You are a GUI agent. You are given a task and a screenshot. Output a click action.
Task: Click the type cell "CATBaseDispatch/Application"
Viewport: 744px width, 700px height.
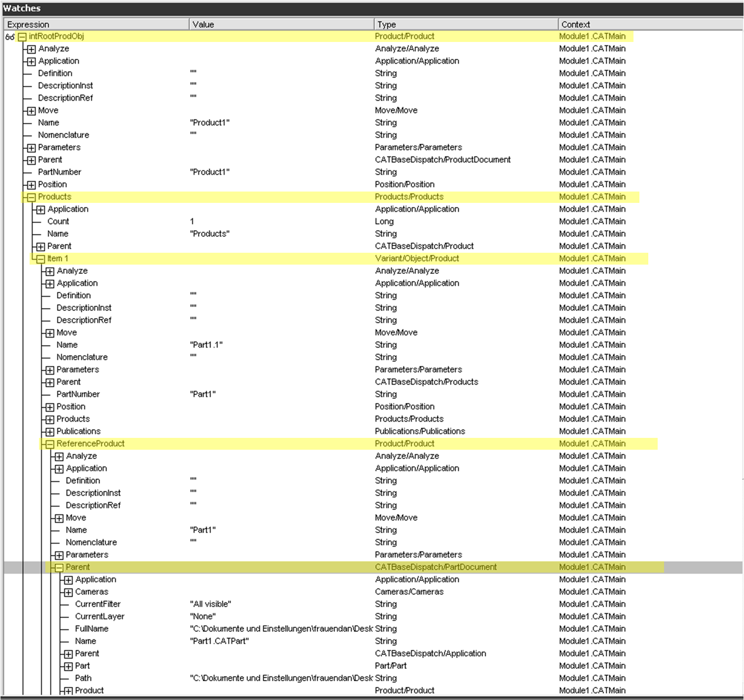[430, 653]
